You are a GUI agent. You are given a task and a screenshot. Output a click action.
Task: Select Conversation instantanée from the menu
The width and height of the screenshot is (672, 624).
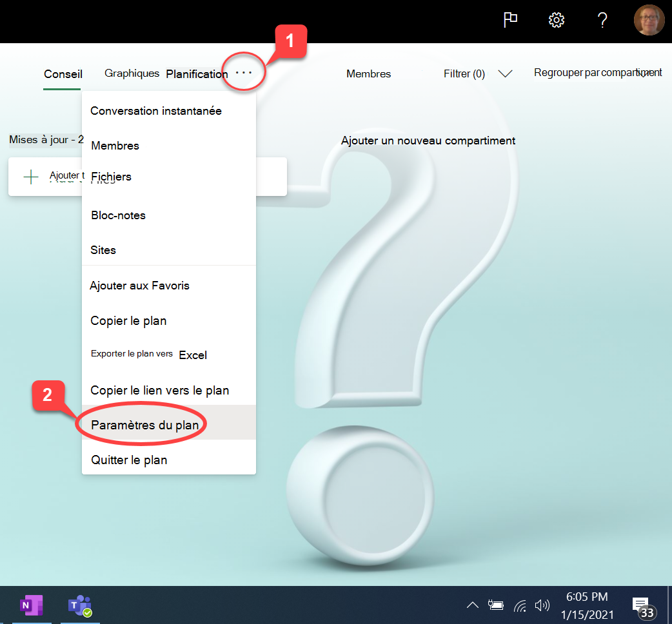point(169,111)
